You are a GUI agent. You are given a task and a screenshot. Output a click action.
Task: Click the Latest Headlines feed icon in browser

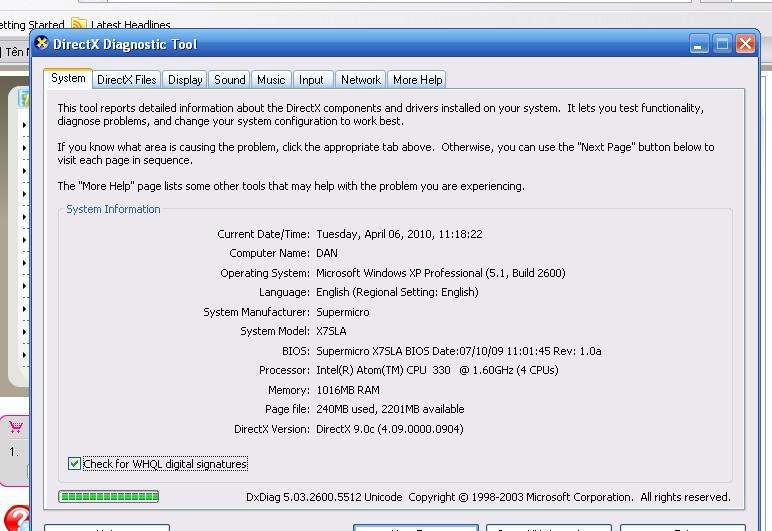tap(78, 24)
